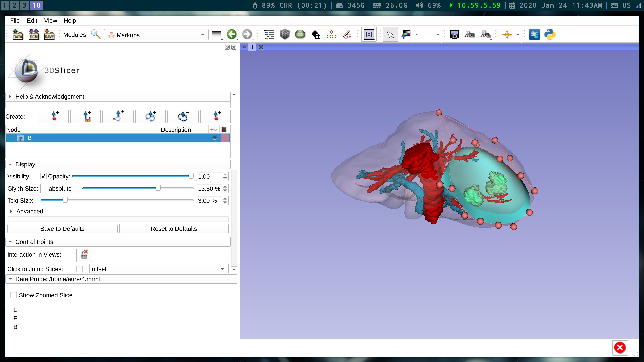Switch to workspace 2 in the top bar
Image resolution: width=644 pixels, height=362 pixels.
[x=14, y=5]
